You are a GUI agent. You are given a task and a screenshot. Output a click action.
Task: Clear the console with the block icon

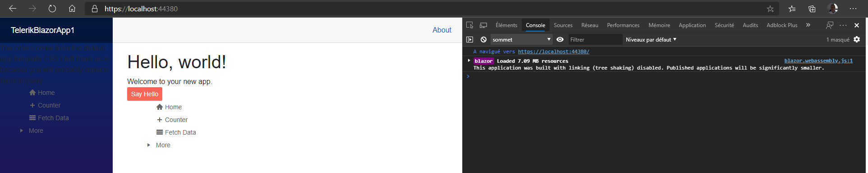pyautogui.click(x=483, y=40)
